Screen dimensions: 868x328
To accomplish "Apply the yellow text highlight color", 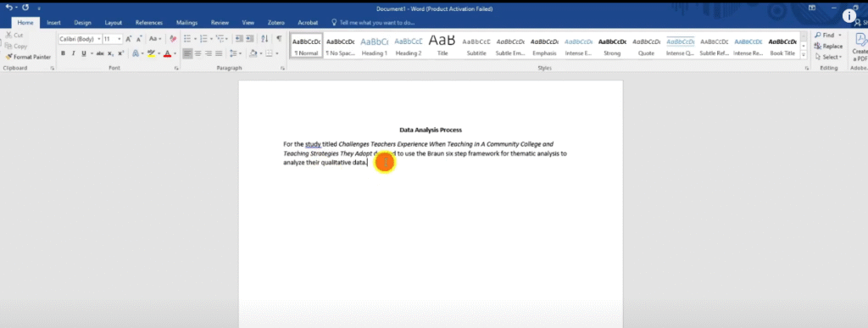I will pos(151,53).
